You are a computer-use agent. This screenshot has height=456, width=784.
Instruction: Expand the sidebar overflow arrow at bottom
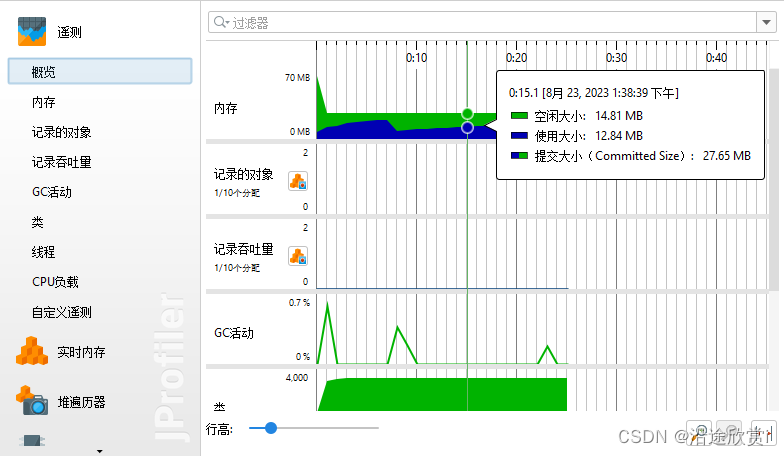[100, 451]
